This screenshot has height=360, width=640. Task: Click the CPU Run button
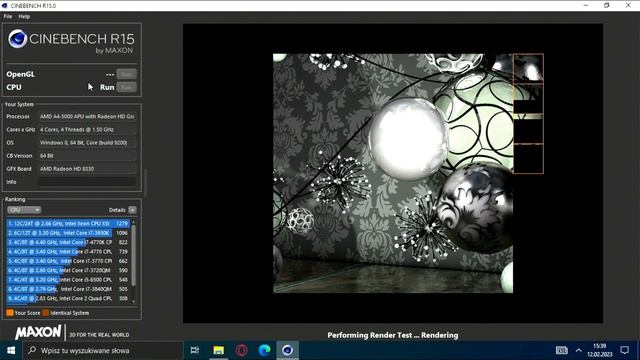pos(127,87)
